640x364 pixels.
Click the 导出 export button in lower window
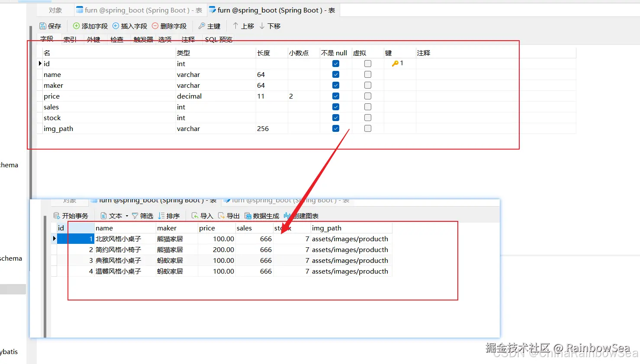pyautogui.click(x=228, y=216)
